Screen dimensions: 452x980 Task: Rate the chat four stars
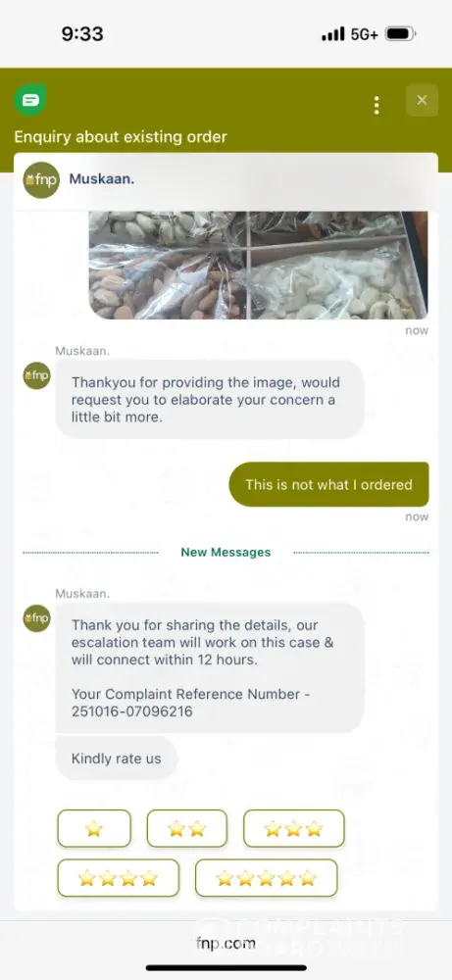point(119,878)
